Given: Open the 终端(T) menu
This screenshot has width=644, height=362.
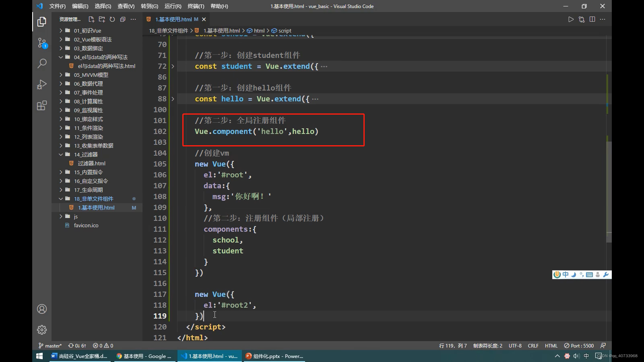Looking at the screenshot, I should [x=196, y=6].
